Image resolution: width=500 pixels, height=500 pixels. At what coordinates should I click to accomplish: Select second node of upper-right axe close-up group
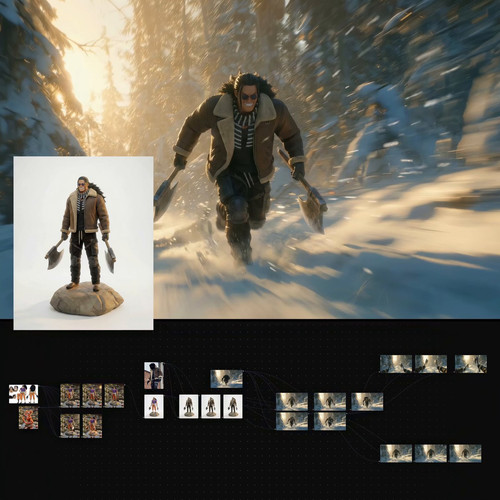pyautogui.click(x=431, y=364)
